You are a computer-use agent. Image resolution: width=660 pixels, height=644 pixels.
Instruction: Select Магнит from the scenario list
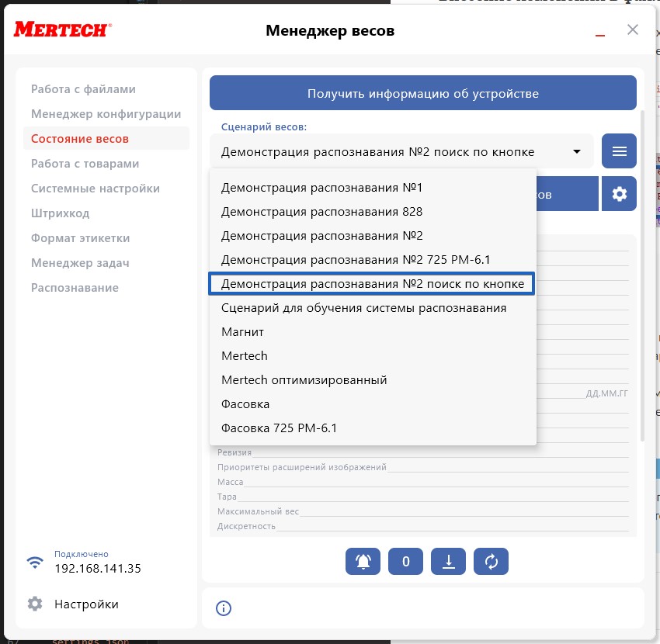click(x=242, y=332)
